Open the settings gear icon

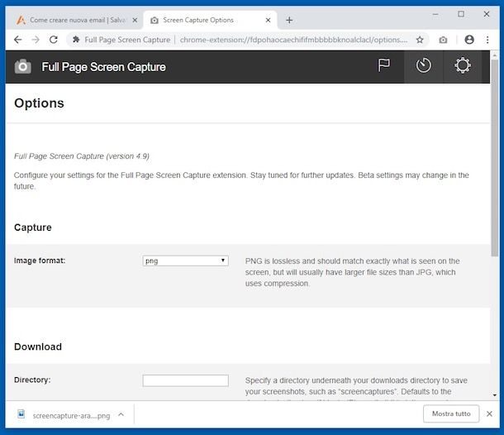click(x=463, y=66)
